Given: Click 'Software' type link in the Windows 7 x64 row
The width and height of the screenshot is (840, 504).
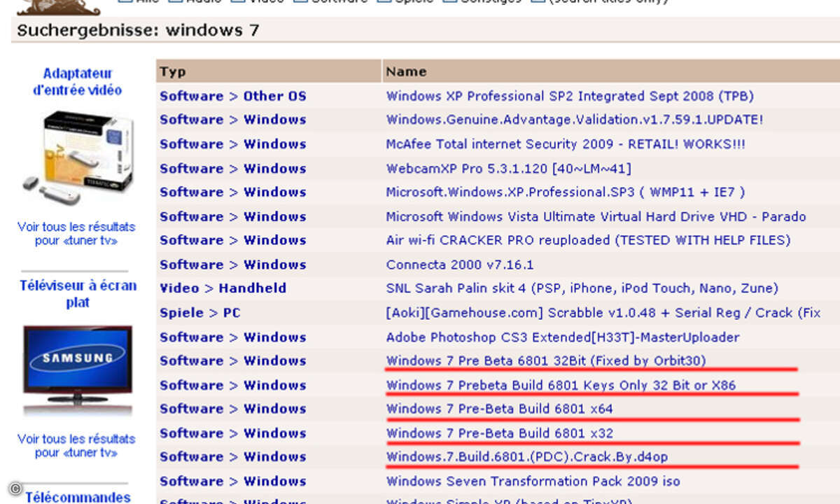Looking at the screenshot, I should [x=191, y=409].
